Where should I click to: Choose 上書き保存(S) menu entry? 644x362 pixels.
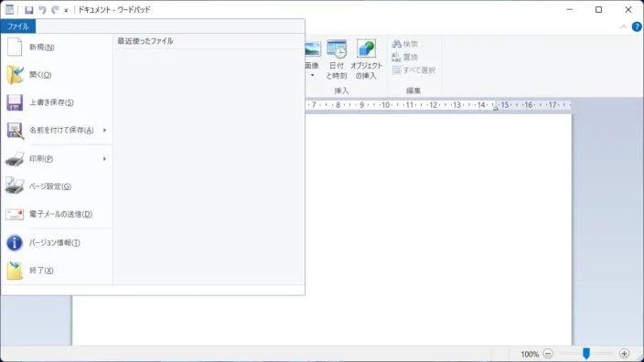[57, 102]
